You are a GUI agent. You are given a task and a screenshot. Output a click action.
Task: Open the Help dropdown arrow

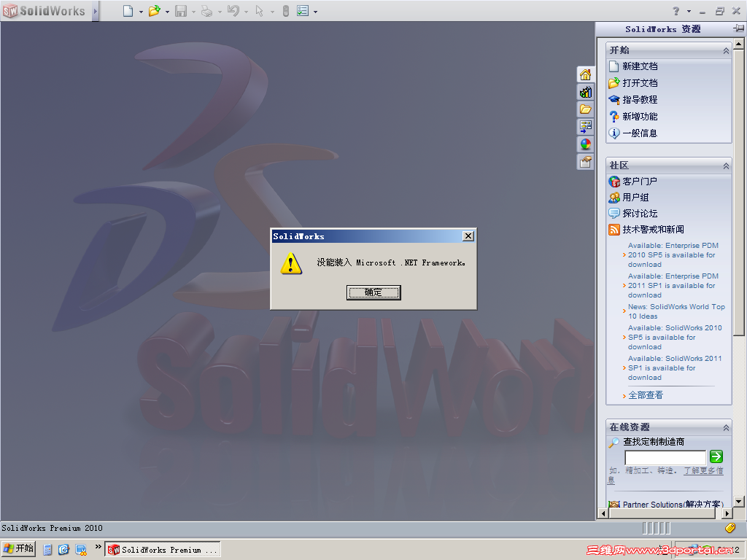click(689, 11)
